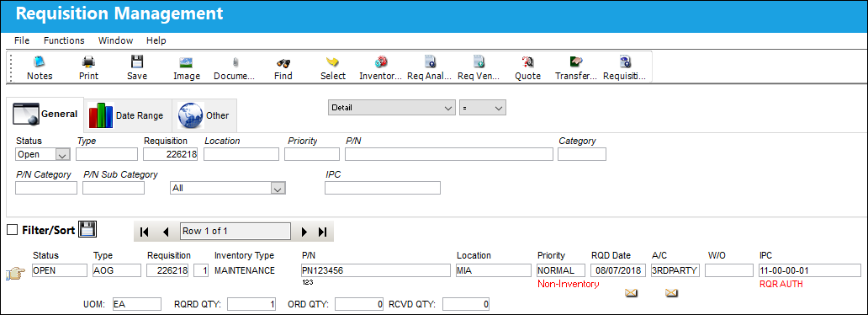
Task: Go to the next row
Action: point(304,232)
